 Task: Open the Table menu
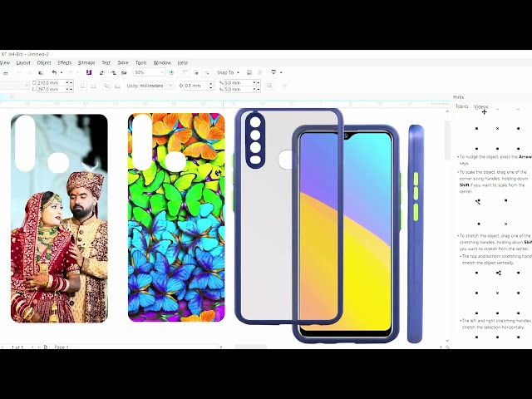tap(123, 63)
